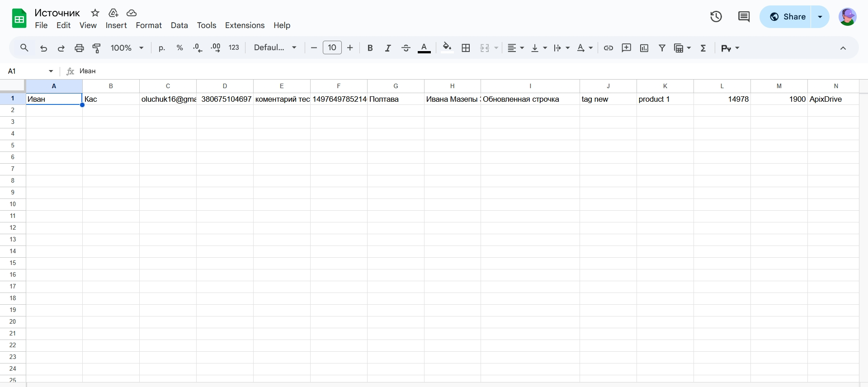Format as percent

click(180, 48)
